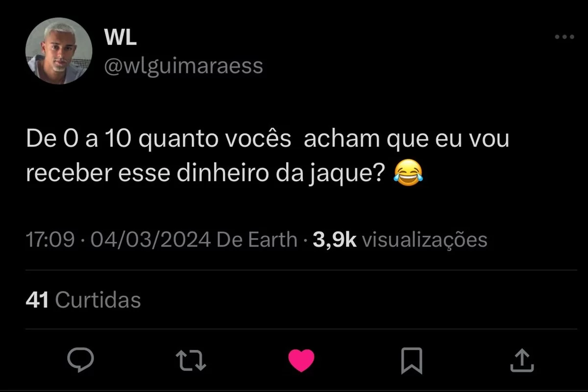Click the 17:09 timestamp
Image resolution: width=588 pixels, height=392 pixels.
coord(50,240)
